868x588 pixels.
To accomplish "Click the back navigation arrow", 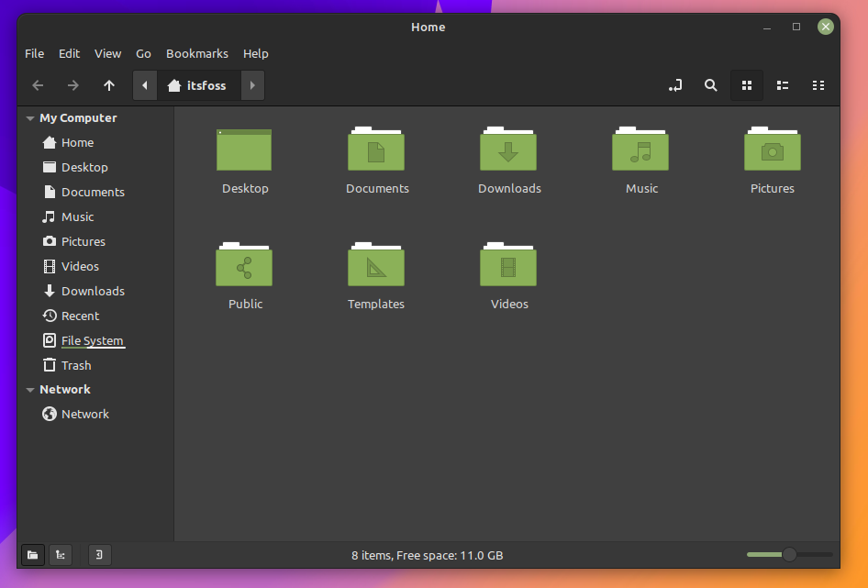I will [x=38, y=85].
